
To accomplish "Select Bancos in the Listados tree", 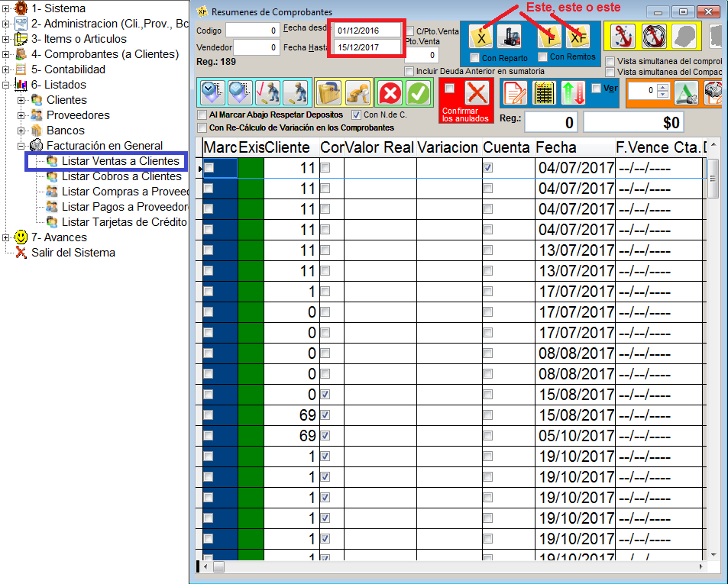I will [66, 131].
